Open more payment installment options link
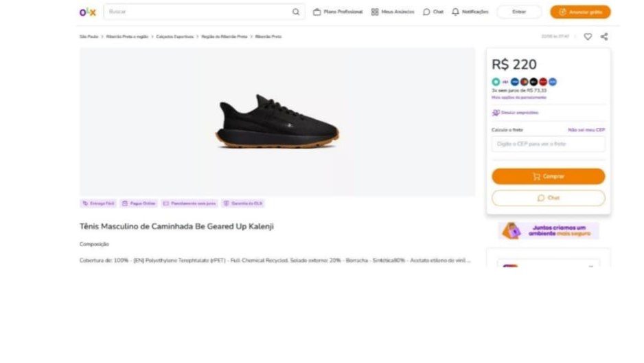The width and height of the screenshot is (644, 363). tap(519, 98)
